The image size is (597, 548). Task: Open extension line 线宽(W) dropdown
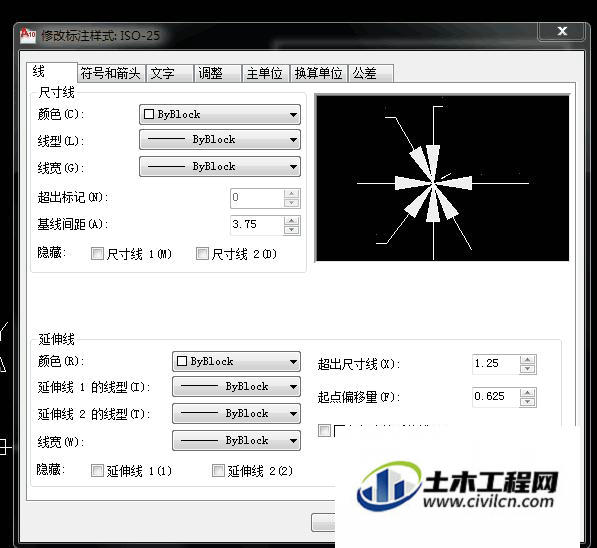point(236,441)
